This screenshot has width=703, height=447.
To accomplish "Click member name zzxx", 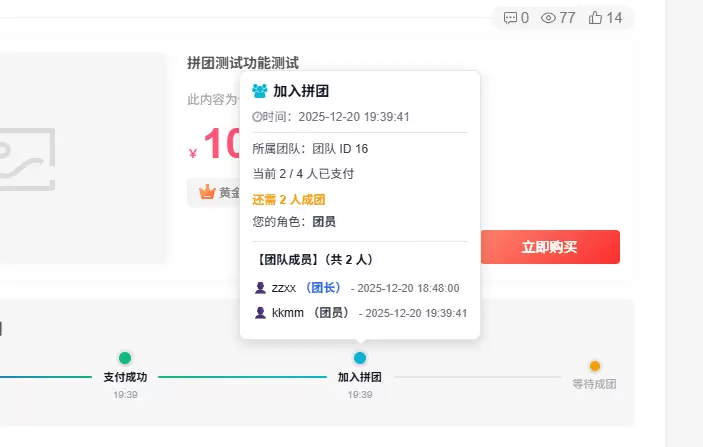I will coord(284,288).
